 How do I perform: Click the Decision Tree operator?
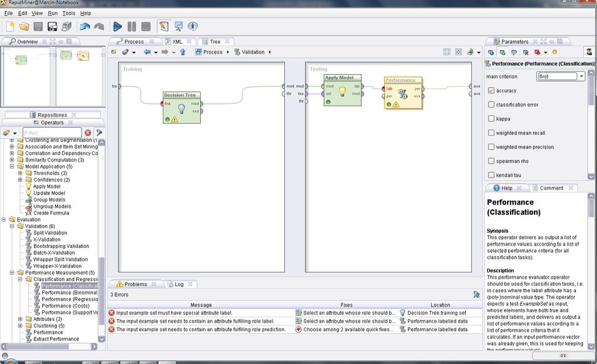point(181,107)
